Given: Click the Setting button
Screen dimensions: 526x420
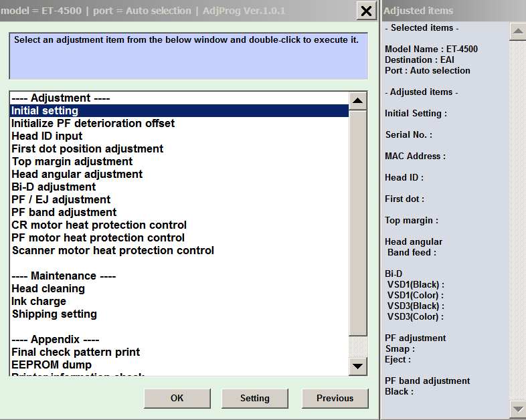Looking at the screenshot, I should (255, 398).
